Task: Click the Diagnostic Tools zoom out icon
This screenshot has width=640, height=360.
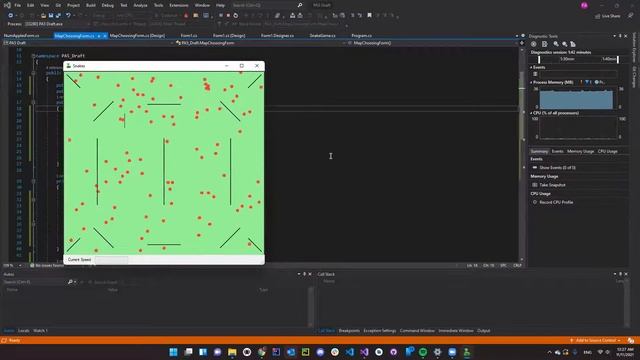Action: (564, 44)
